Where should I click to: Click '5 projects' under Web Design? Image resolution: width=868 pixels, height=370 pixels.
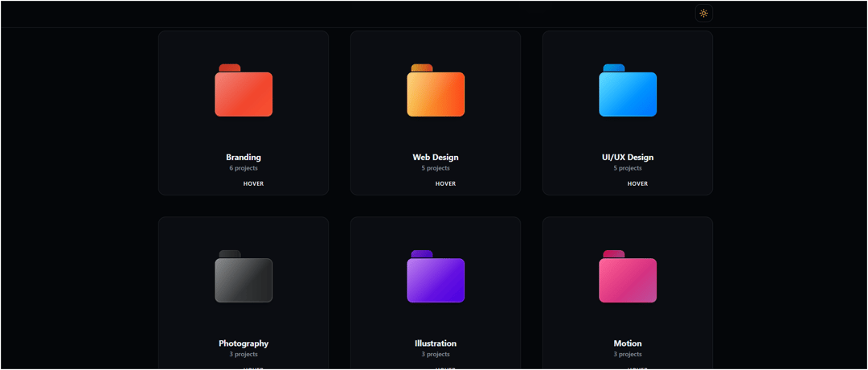click(x=436, y=168)
